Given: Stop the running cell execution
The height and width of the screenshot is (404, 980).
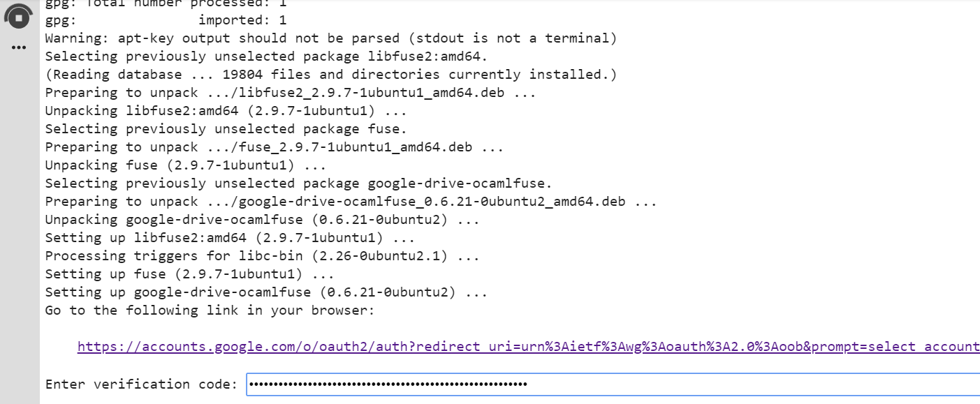Looking at the screenshot, I should click(19, 17).
